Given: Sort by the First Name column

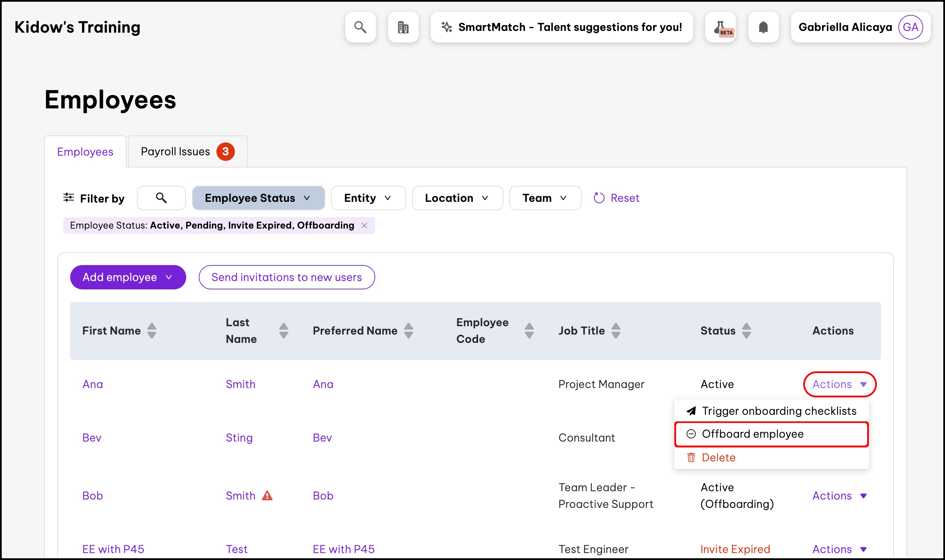Looking at the screenshot, I should pos(152,331).
